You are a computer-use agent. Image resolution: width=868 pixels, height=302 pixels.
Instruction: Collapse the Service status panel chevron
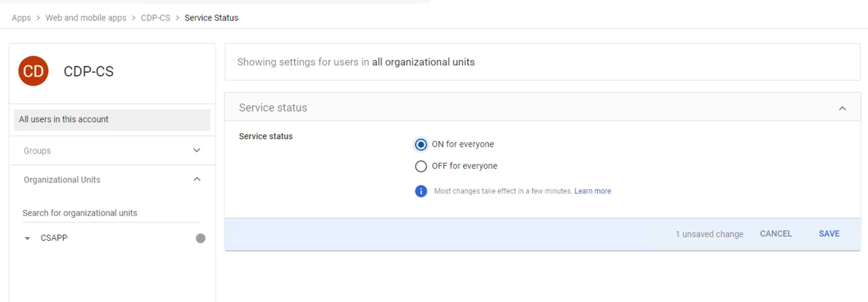click(843, 108)
